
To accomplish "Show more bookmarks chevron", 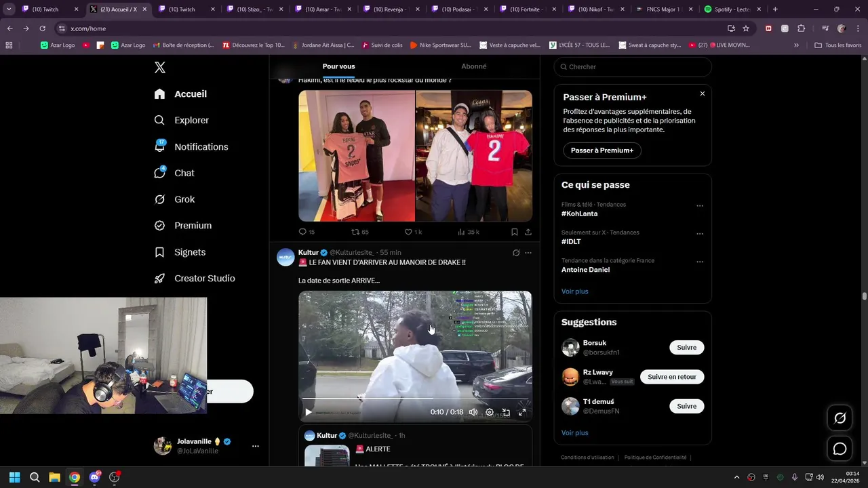I will 796,45.
